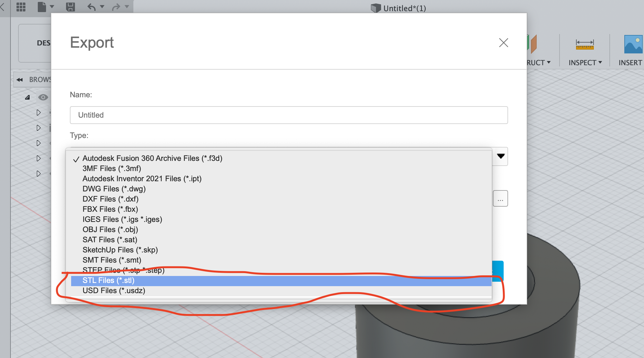The width and height of the screenshot is (644, 358).
Task: Expand the third Browser tree item
Action: [x=38, y=143]
